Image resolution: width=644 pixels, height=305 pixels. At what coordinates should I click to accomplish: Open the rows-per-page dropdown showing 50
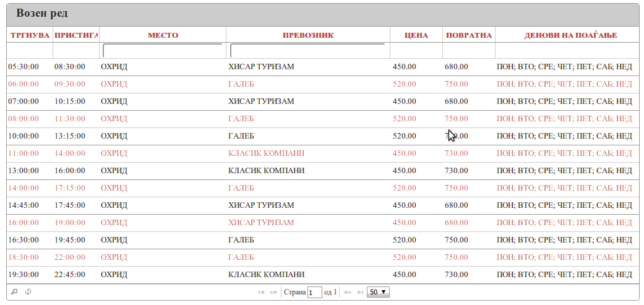(378, 292)
